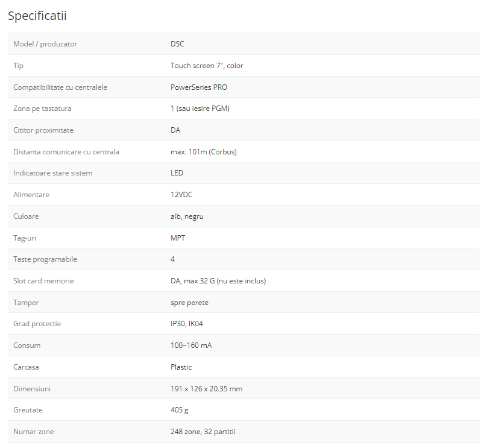Click the Cititor proximitate row label
Image resolution: width=487 pixels, height=448 pixels.
[43, 130]
